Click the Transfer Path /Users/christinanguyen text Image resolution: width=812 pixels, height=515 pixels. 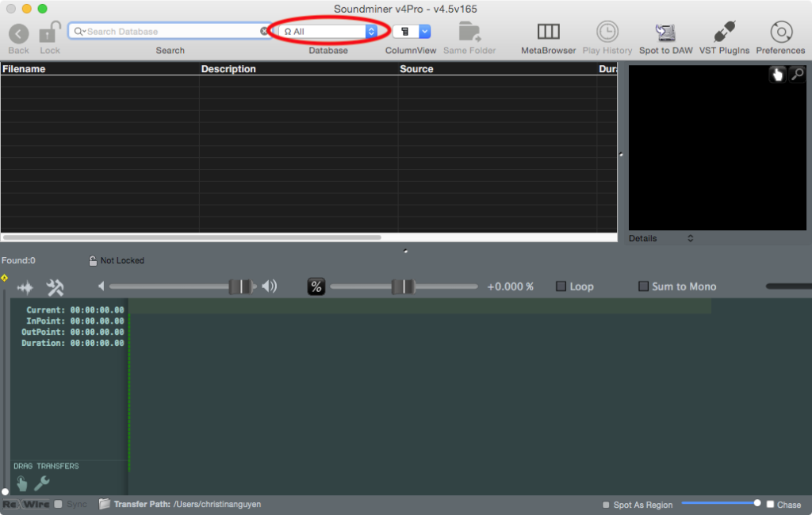click(x=187, y=504)
